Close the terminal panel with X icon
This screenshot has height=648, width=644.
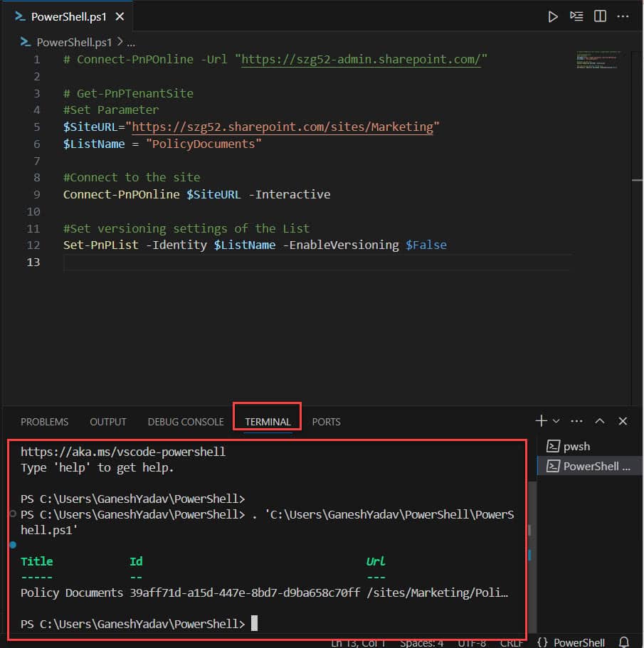(623, 421)
